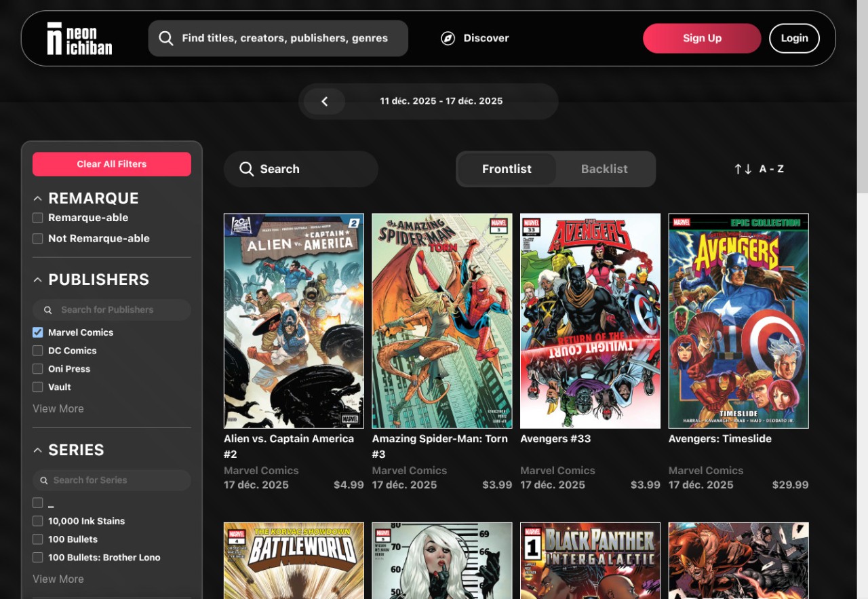Click the magnifier icon in the top search bar
This screenshot has width=868, height=599.
coord(166,39)
